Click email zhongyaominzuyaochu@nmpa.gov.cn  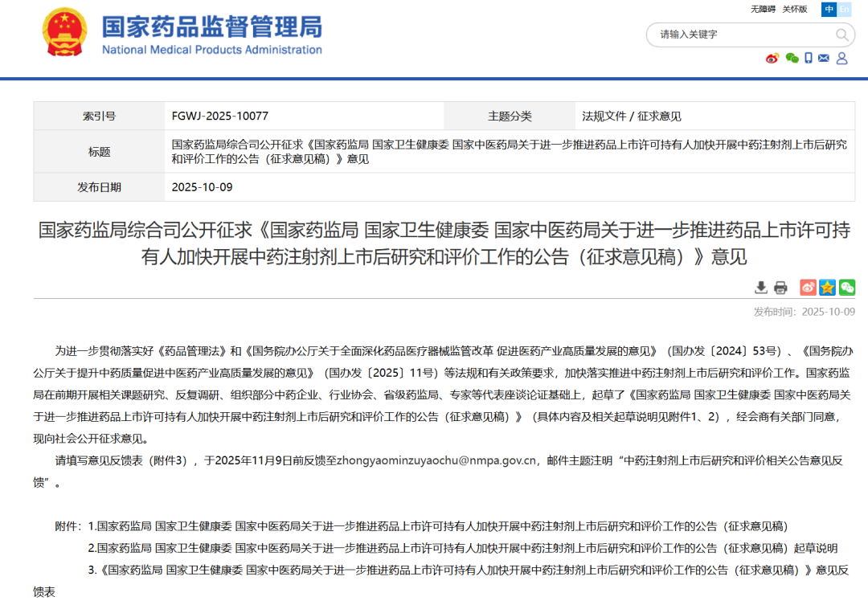[436, 460]
